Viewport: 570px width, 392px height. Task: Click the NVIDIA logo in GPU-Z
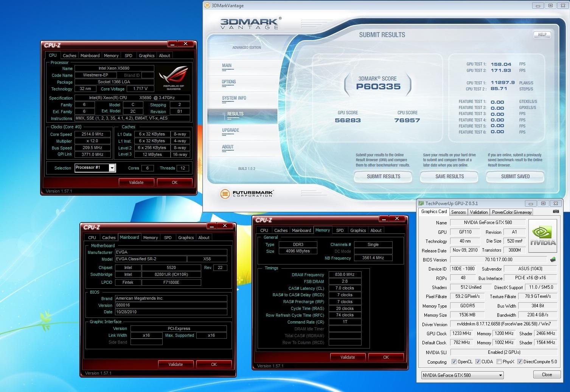pos(542,236)
